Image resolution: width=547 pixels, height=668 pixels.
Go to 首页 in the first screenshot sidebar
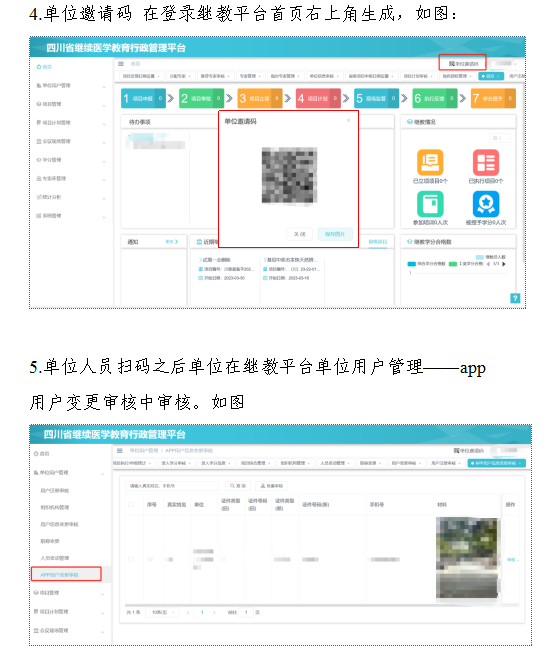point(44,67)
